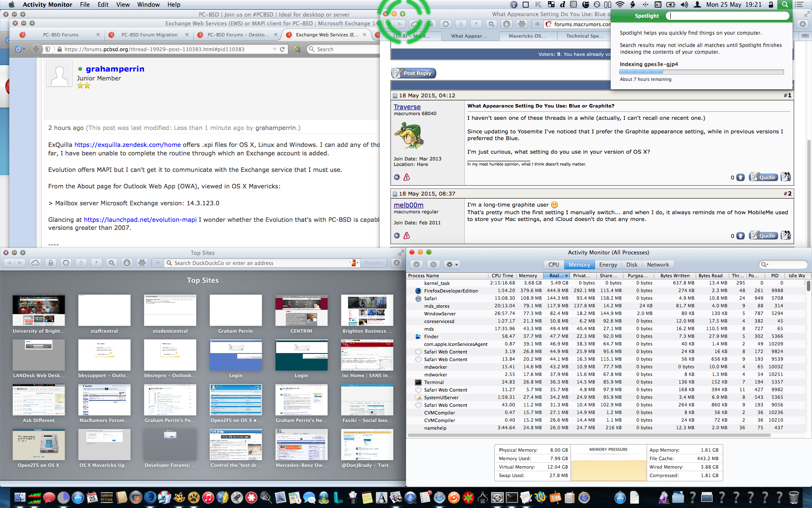The height and width of the screenshot is (508, 812).
Task: Click the plus add button beside Top Sites address field
Action: [157, 263]
